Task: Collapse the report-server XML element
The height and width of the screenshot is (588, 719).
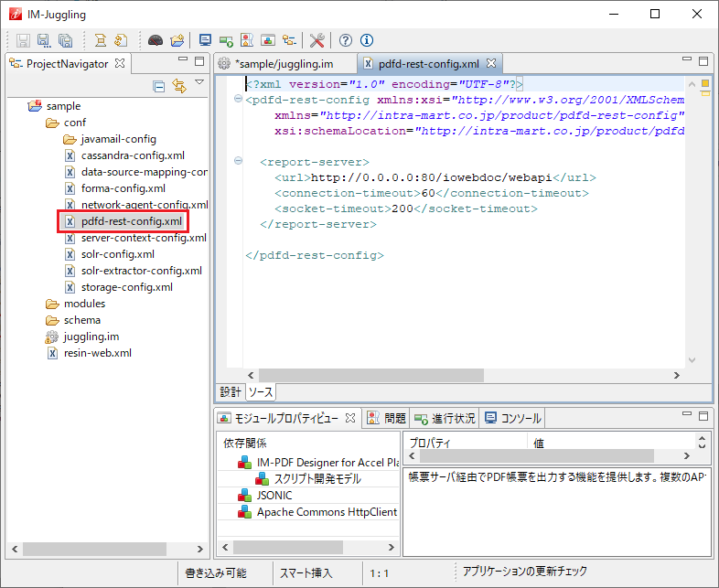Action: [x=238, y=160]
